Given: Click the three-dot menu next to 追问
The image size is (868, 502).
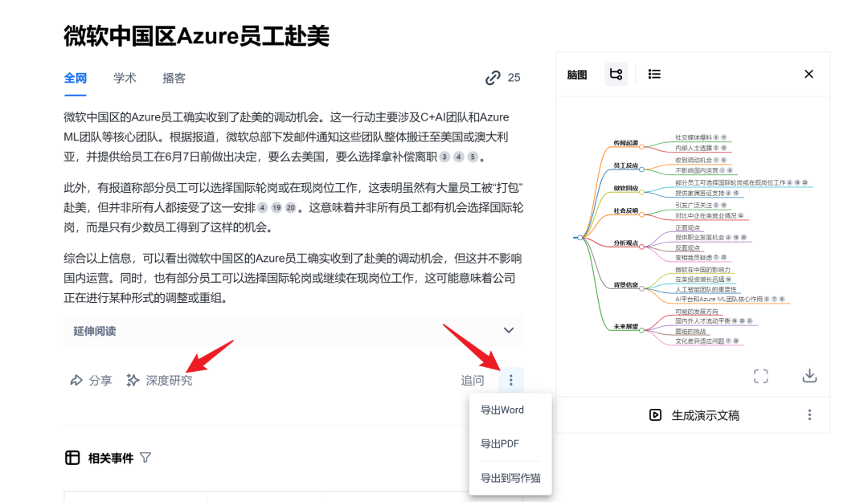Looking at the screenshot, I should [x=510, y=381].
